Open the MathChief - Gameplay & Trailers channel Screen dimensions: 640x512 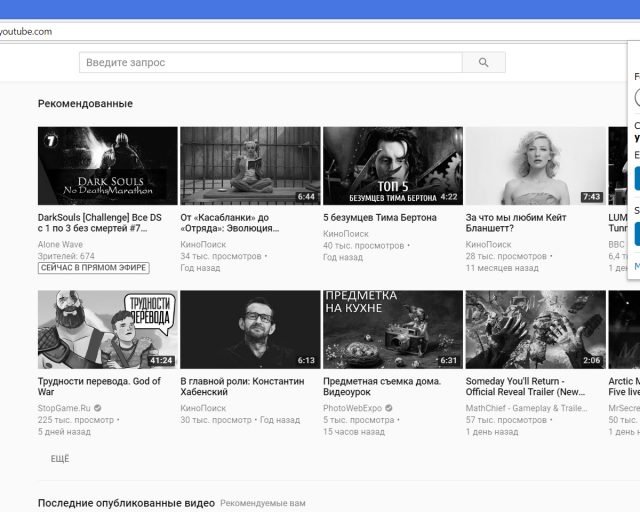pyautogui.click(x=526, y=408)
